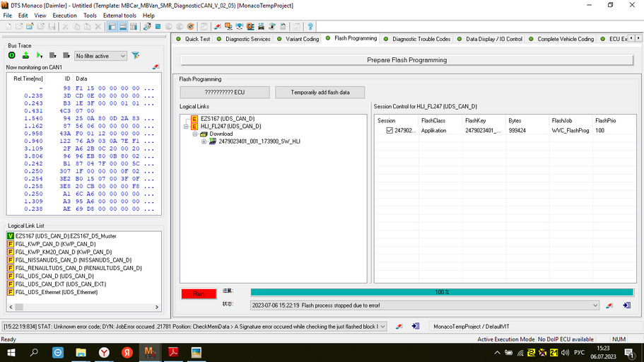644x362 pixels.
Task: Click export icon next to flash status
Action: point(627,305)
